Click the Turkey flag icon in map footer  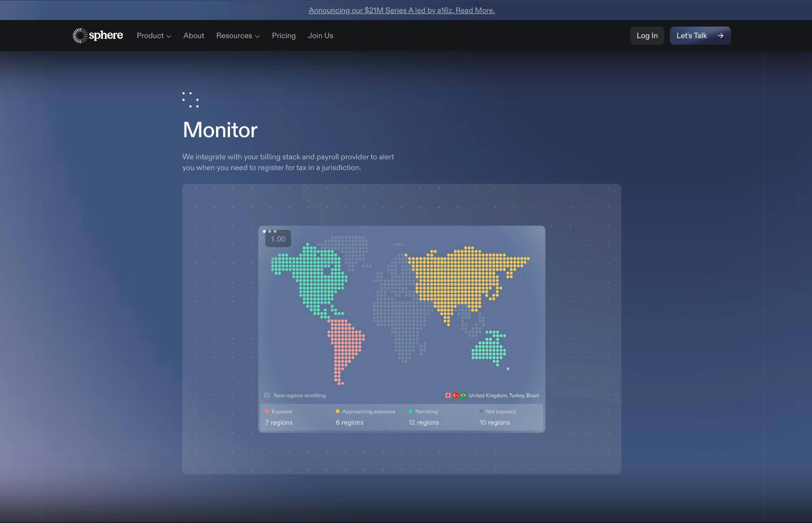[x=456, y=395]
